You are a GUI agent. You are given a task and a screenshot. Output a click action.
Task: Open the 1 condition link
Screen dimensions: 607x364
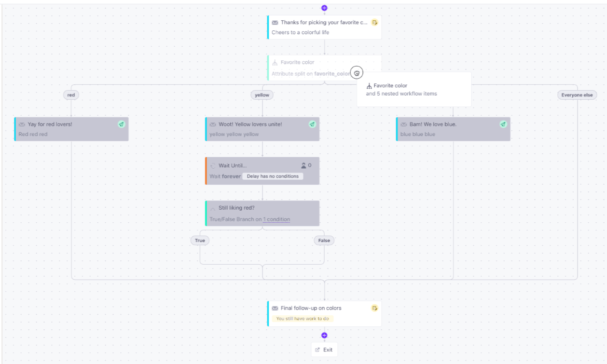click(x=276, y=219)
